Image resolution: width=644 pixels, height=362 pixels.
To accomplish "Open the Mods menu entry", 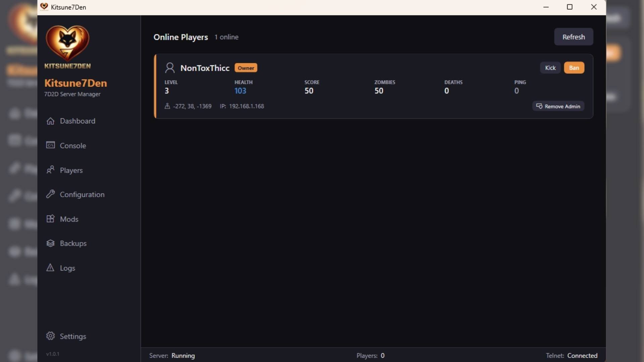I will point(69,219).
